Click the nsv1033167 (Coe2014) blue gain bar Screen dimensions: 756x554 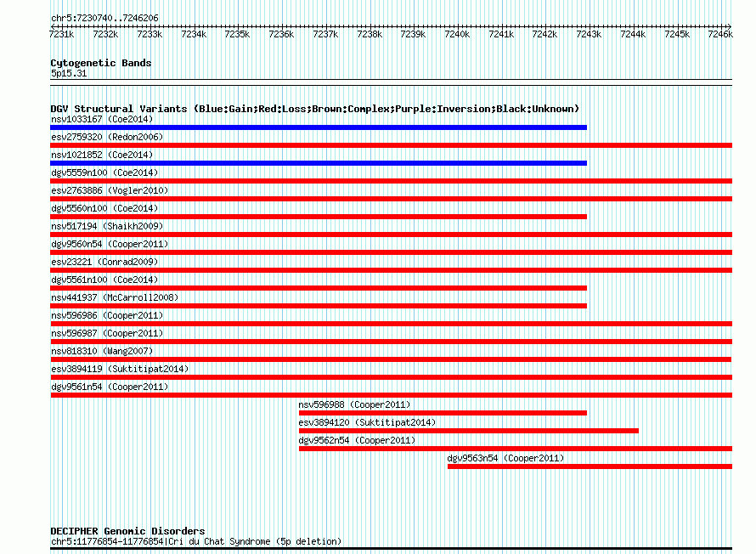[x=319, y=127]
